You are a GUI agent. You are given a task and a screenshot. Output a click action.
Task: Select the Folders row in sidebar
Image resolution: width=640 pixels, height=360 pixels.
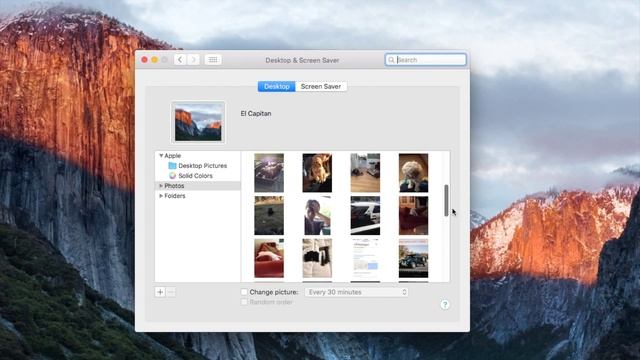[198, 196]
